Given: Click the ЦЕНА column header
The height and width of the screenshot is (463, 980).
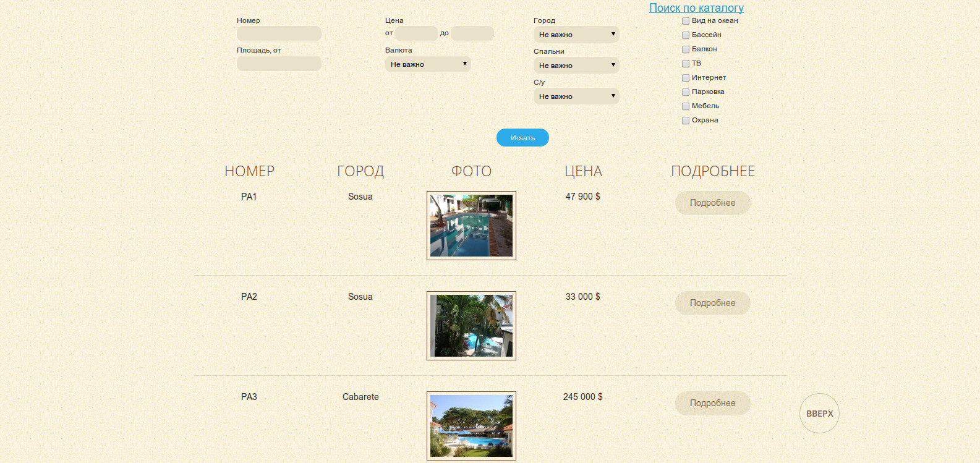Looking at the screenshot, I should (x=583, y=171).
